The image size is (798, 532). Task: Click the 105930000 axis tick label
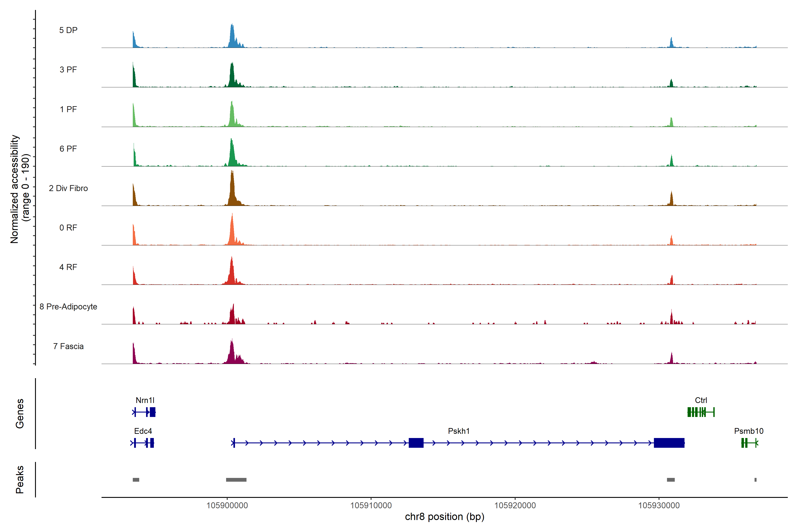click(659, 506)
